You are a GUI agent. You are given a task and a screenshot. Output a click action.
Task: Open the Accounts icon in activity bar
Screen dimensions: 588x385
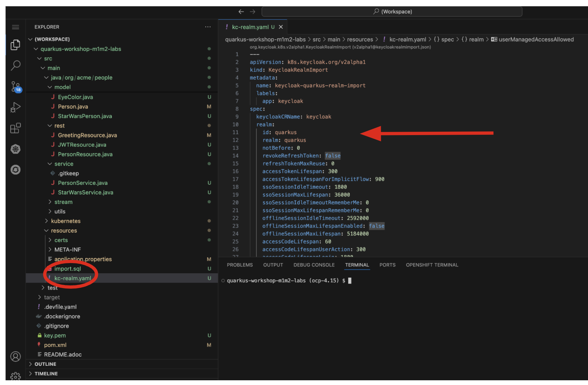click(16, 356)
